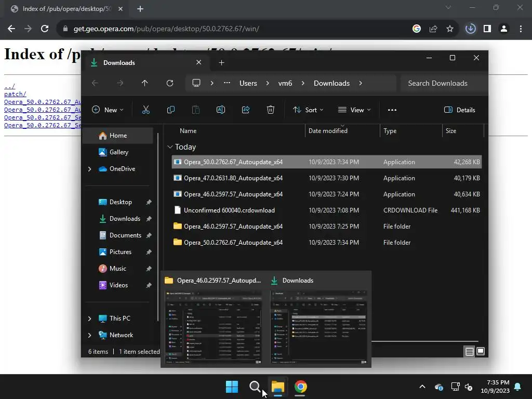Viewport: 532px width, 399px height.
Task: Select Home in navigation pane
Action: point(118,136)
